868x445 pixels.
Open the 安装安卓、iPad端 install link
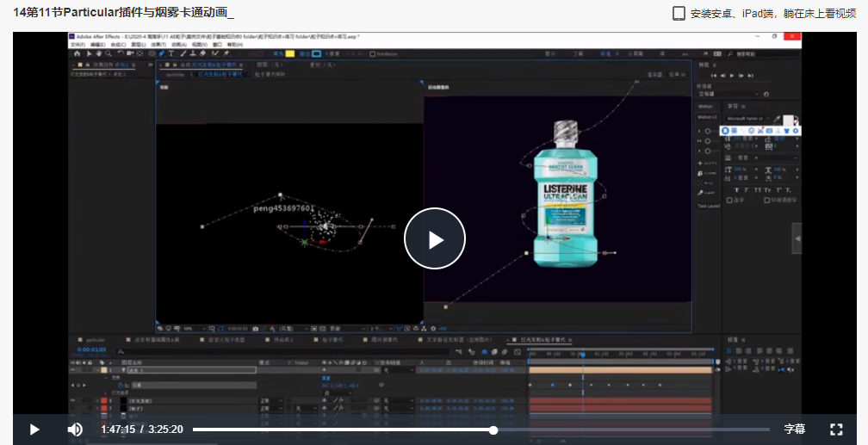click(x=772, y=14)
